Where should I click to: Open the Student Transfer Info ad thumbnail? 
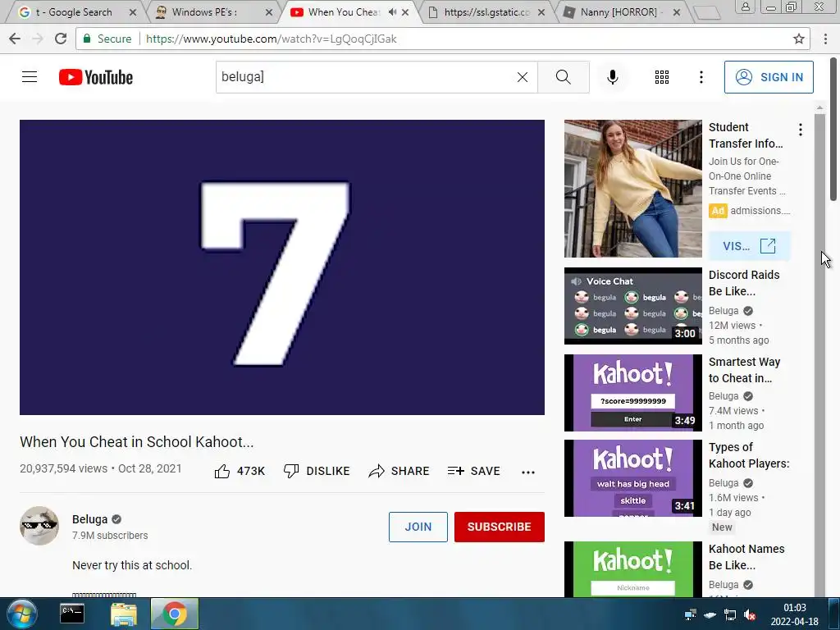tap(632, 189)
